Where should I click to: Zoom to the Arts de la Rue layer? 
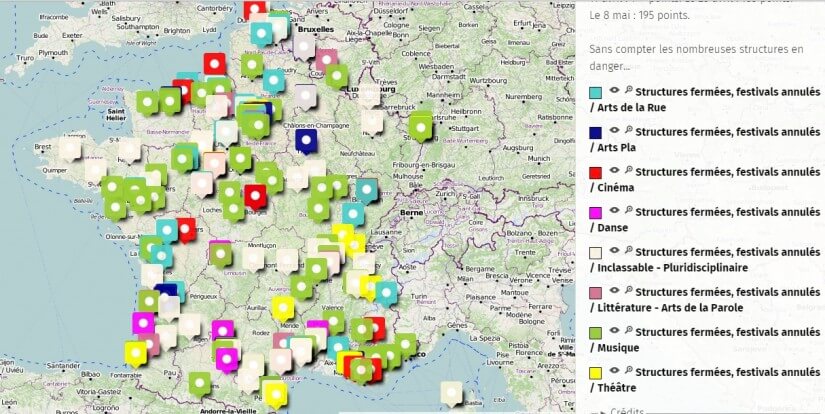(628, 90)
